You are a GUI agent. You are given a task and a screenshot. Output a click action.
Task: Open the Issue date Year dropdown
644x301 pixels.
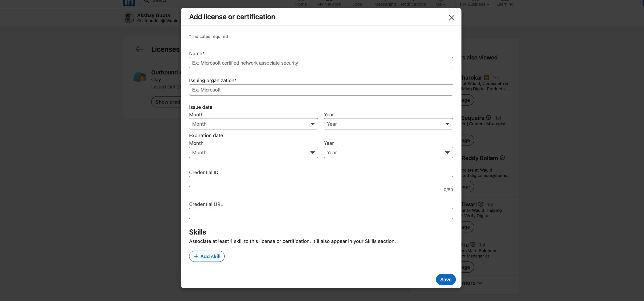pos(388,124)
